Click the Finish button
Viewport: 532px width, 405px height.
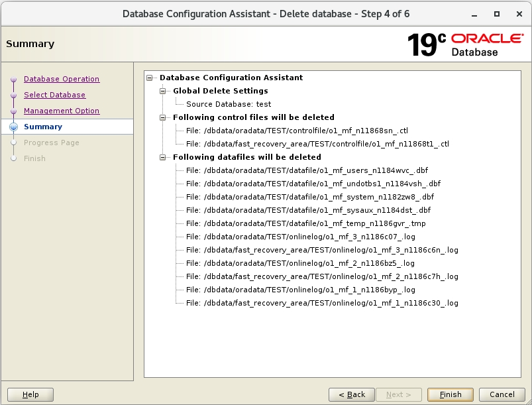point(451,394)
